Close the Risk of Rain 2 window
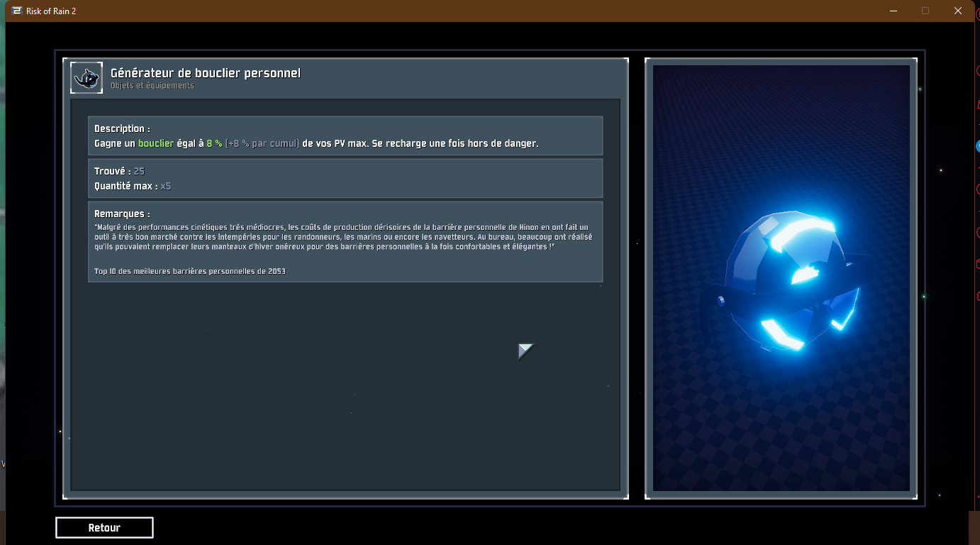Screen dimensions: 980x545 tap(958, 11)
